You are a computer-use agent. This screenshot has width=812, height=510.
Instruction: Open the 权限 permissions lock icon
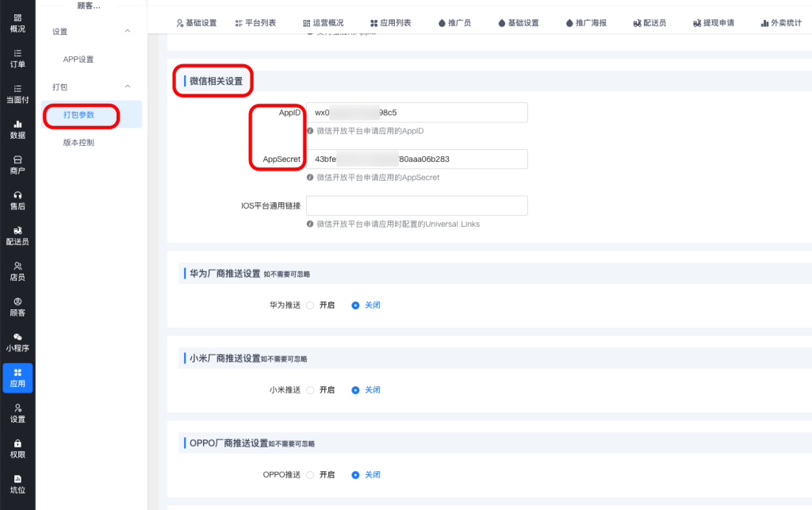(17, 449)
